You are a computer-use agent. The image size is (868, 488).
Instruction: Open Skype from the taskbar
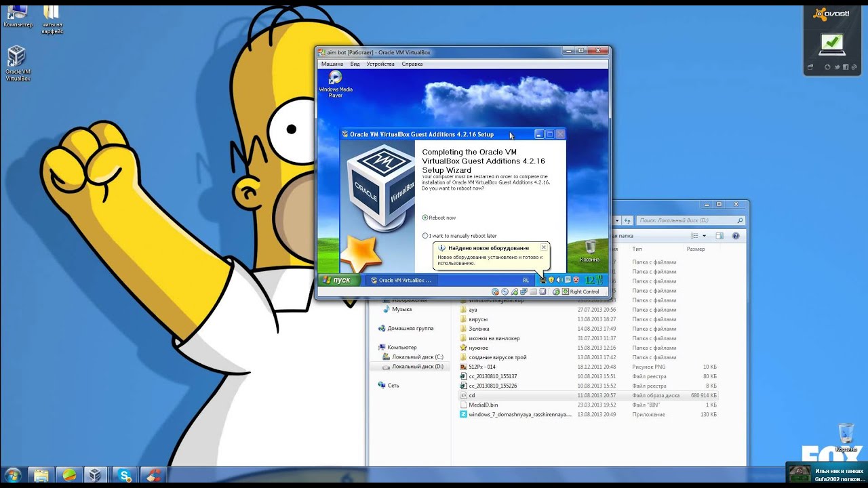[123, 475]
